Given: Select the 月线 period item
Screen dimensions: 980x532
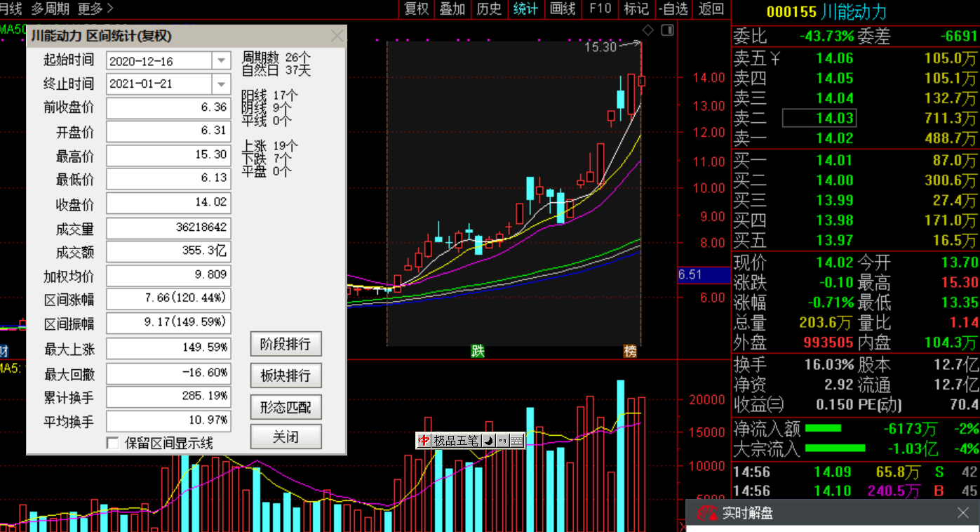Looking at the screenshot, I should (11, 8).
